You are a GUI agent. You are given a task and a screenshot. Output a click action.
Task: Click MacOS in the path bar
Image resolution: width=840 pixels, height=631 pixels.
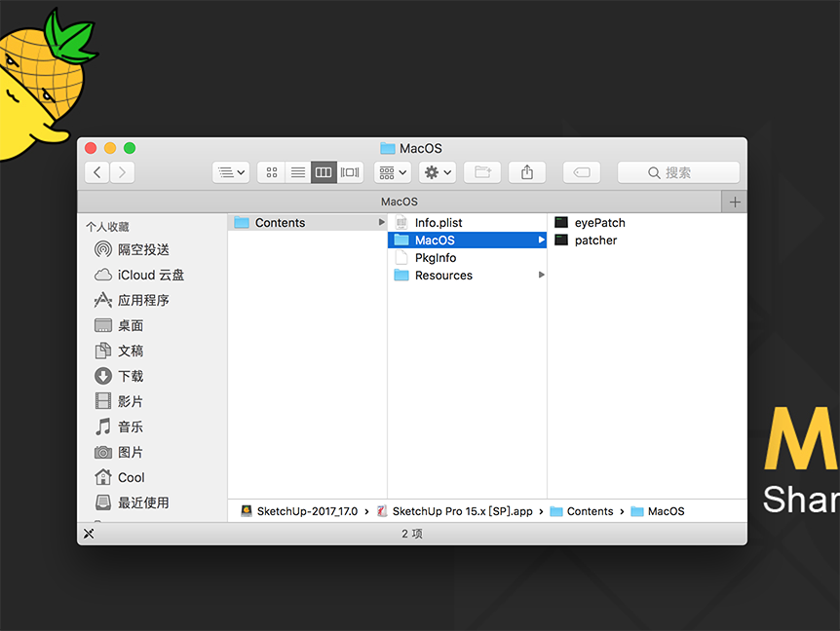(658, 511)
